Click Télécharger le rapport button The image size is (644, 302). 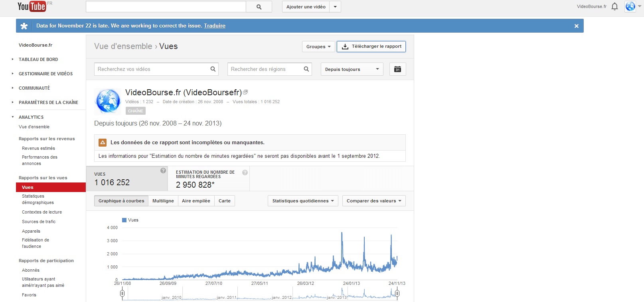pyautogui.click(x=371, y=47)
